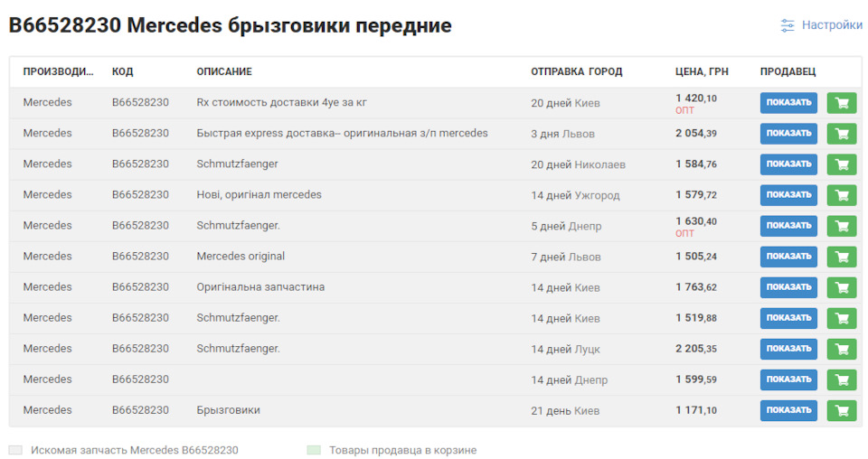Viewport: 868px width, 459px height.
Task: Show seller for the 1 630,40 offer
Action: coord(788,226)
